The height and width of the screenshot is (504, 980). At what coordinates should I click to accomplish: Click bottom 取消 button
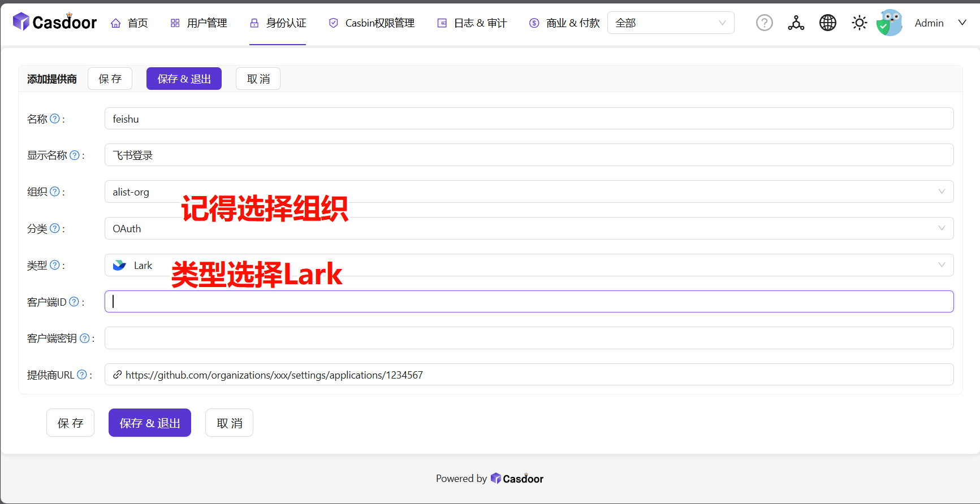229,423
